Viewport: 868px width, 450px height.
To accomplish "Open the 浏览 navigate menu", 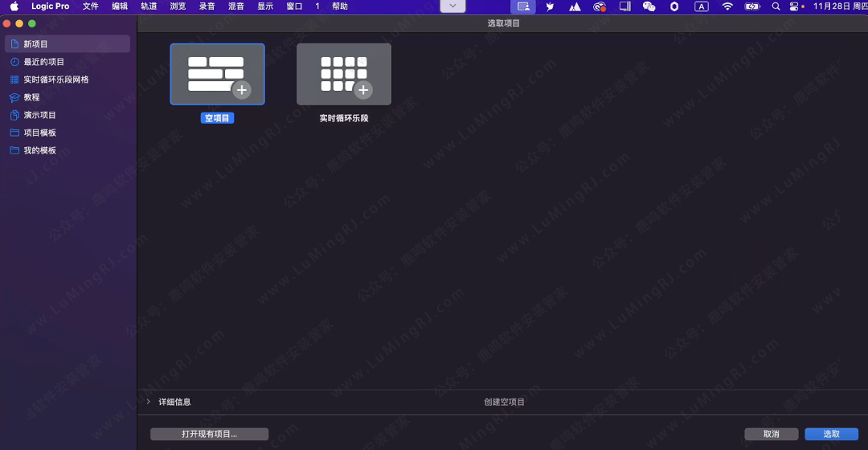I will pyautogui.click(x=178, y=6).
